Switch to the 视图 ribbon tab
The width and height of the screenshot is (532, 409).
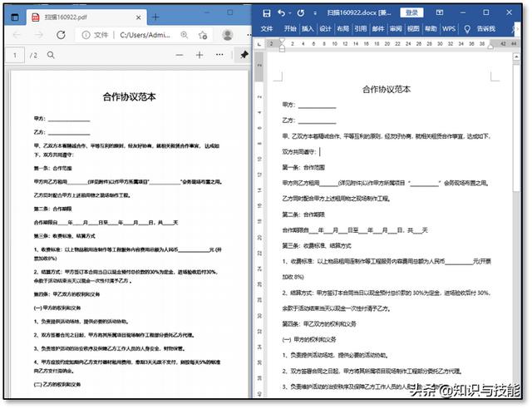(x=413, y=29)
